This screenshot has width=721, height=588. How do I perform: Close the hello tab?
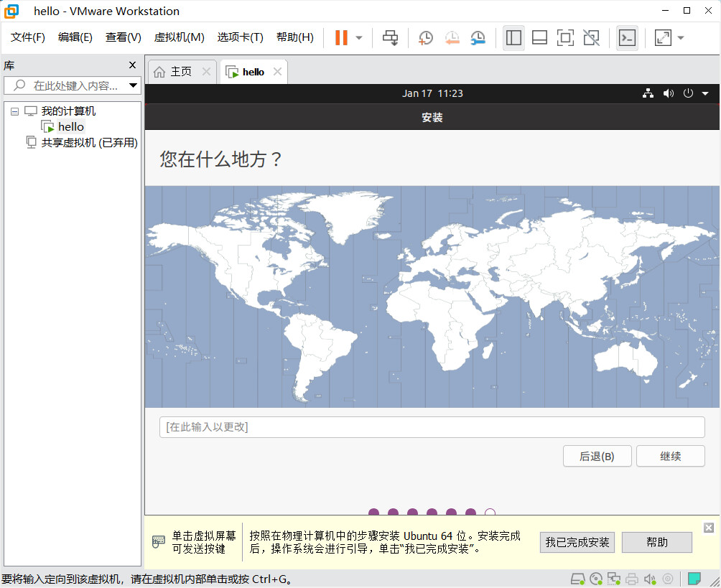point(277,71)
